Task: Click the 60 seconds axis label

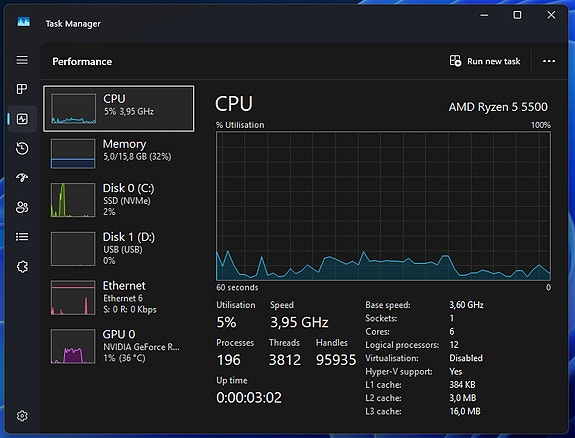Action: coord(237,287)
